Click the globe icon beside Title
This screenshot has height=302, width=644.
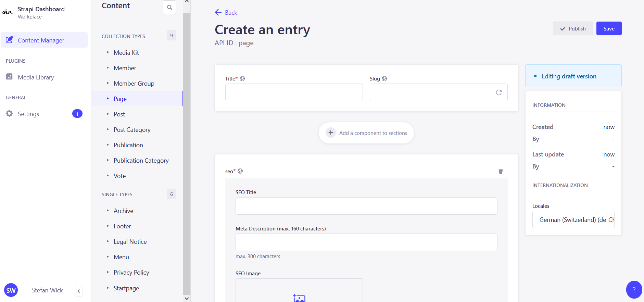coord(242,78)
